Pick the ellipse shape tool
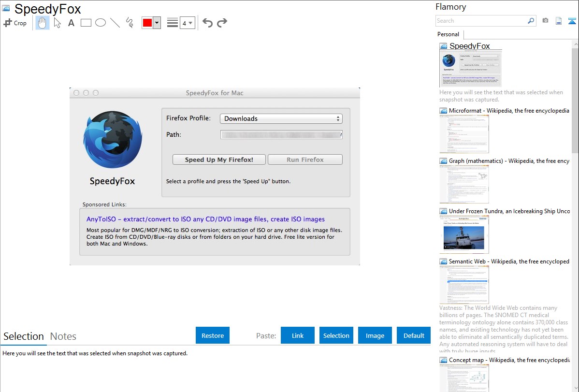 (101, 23)
